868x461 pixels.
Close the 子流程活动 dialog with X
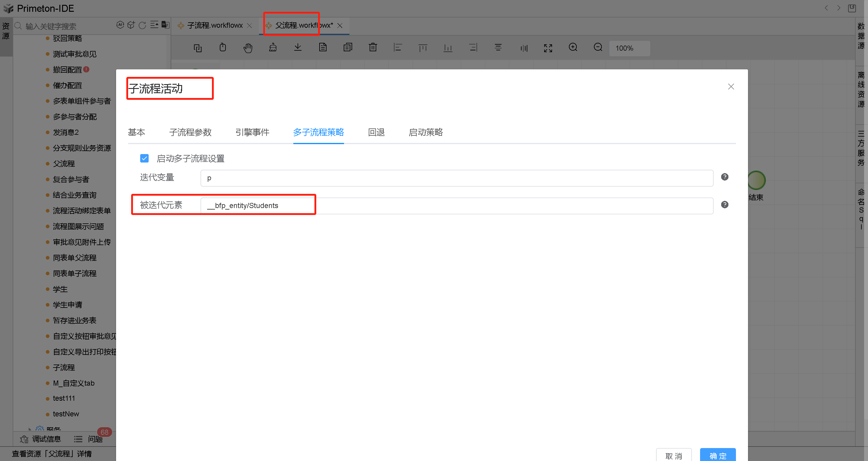(731, 87)
